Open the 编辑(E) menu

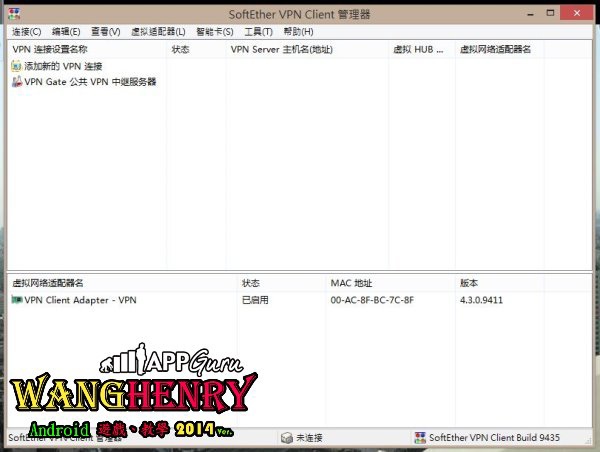[x=66, y=32]
